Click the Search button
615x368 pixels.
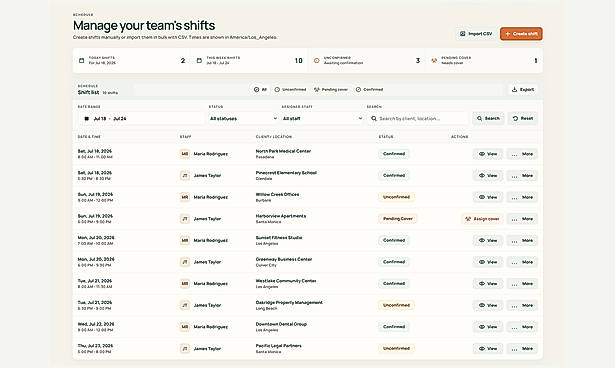[488, 118]
